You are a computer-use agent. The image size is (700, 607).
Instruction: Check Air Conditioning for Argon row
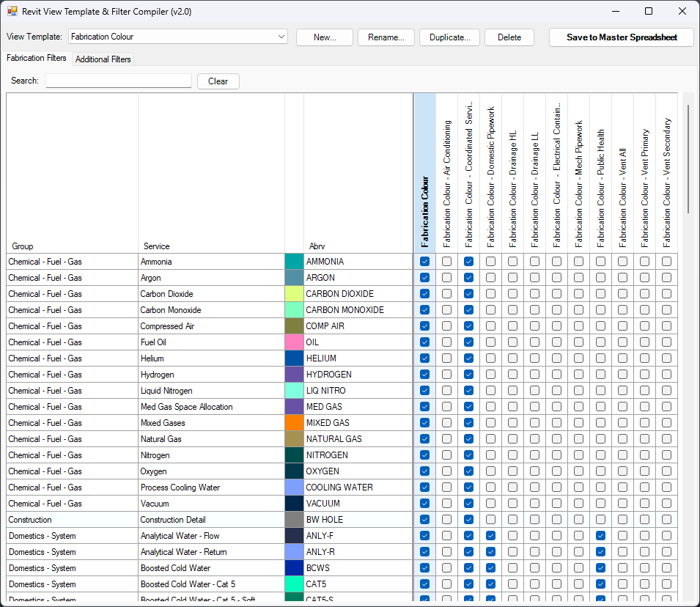pyautogui.click(x=446, y=277)
